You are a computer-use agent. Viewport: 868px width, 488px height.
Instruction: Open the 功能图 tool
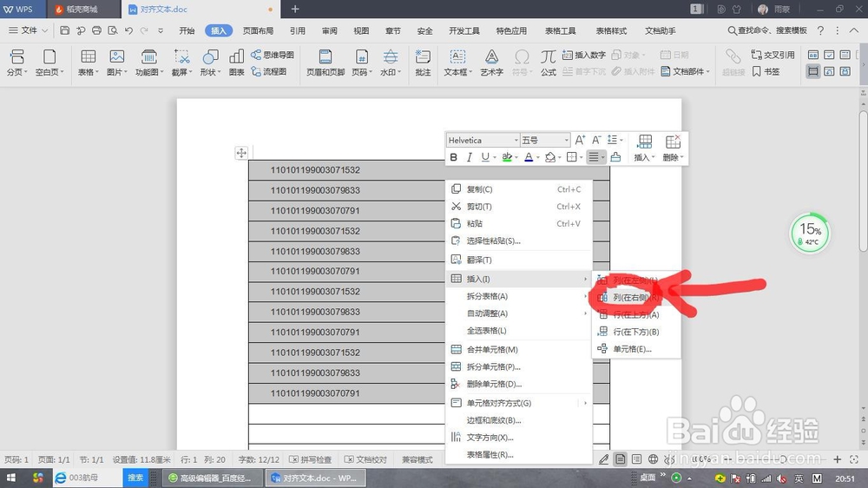[149, 63]
